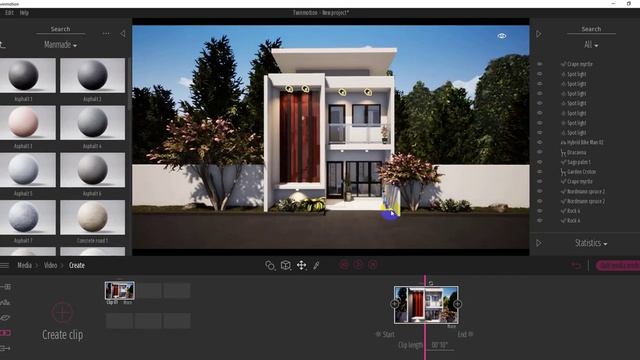Open the All filter dropdown

click(591, 45)
